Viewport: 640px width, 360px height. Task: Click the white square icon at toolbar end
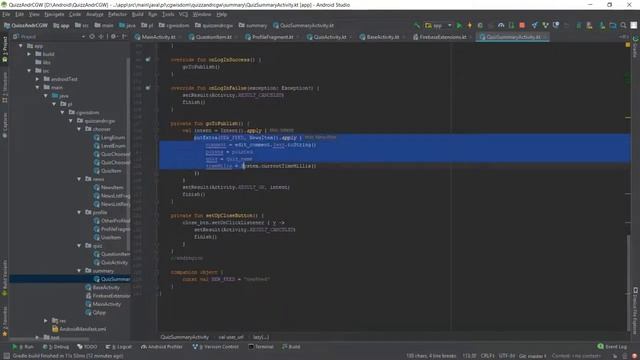point(633,25)
